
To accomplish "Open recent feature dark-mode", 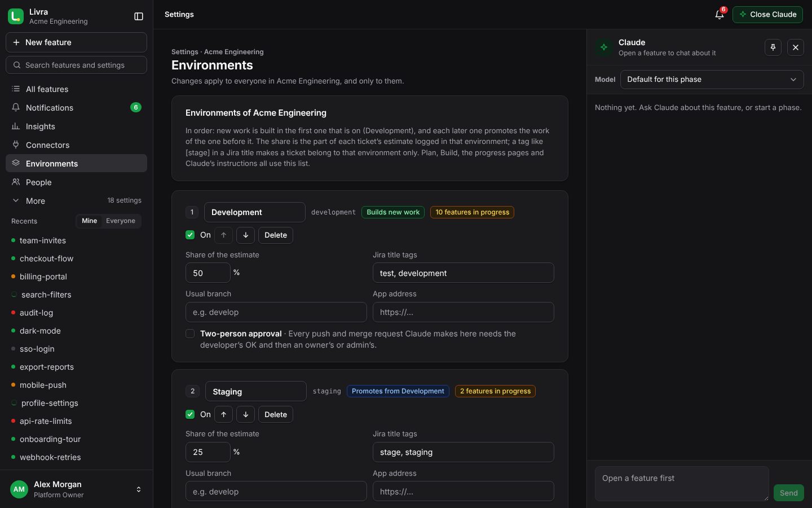I will 76,331.
